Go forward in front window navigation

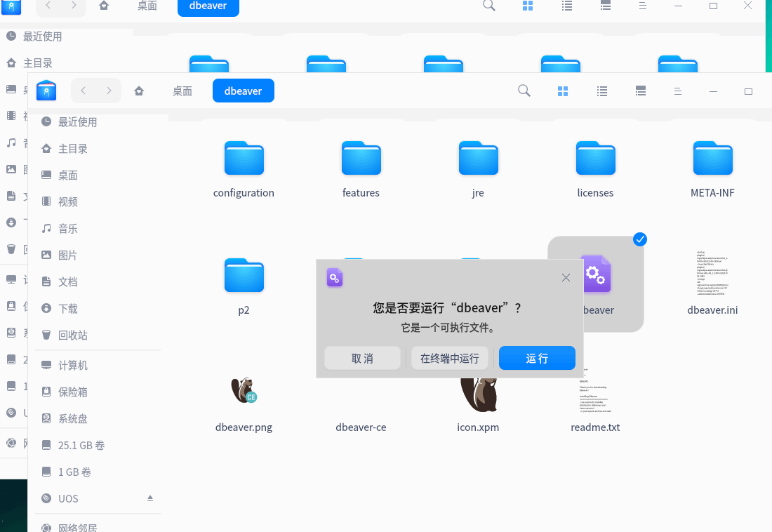click(x=109, y=90)
